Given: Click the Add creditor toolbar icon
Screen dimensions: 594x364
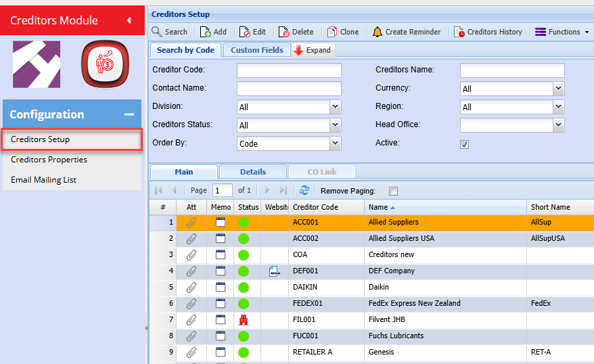Looking at the screenshot, I should pos(206,32).
